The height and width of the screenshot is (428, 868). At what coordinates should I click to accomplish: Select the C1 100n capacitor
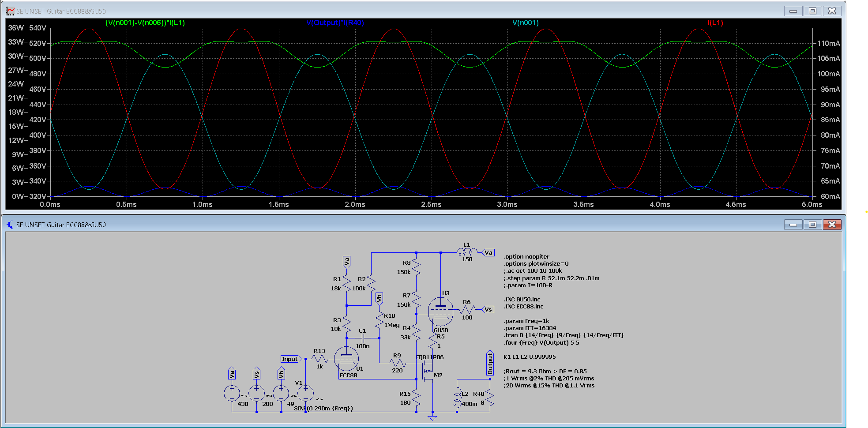362,338
